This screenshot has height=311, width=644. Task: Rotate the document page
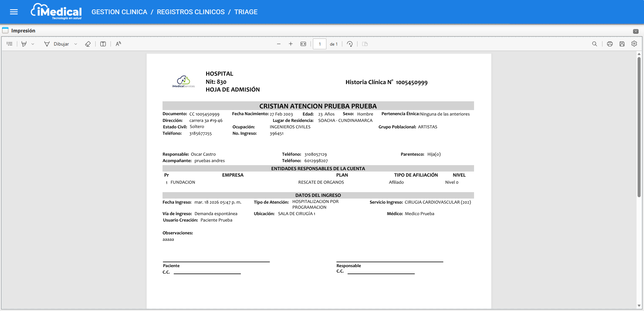point(350,44)
